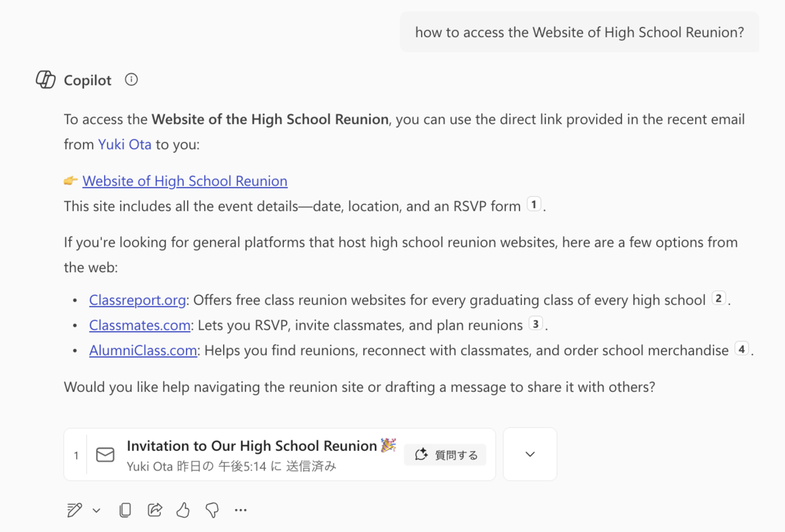Open the Yuki Ota contact link
This screenshot has width=785, height=532.
tap(125, 145)
